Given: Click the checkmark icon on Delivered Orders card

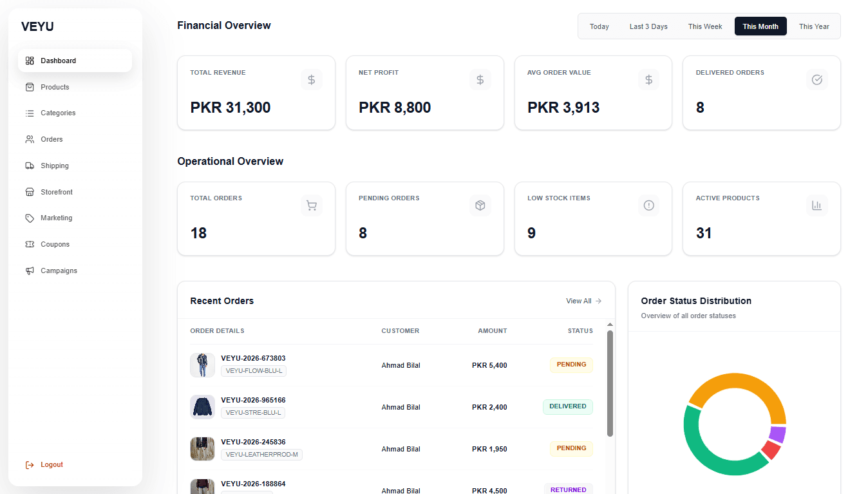Looking at the screenshot, I should 817,80.
